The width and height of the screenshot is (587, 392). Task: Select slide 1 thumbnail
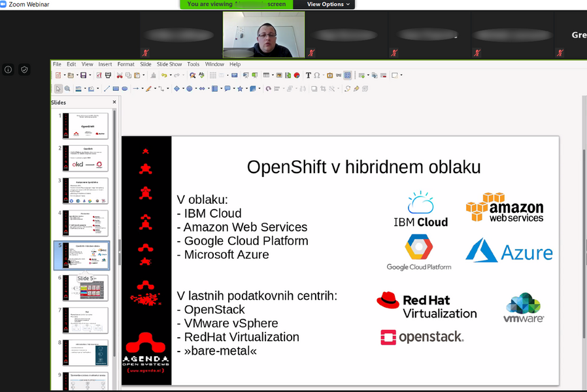click(86, 126)
